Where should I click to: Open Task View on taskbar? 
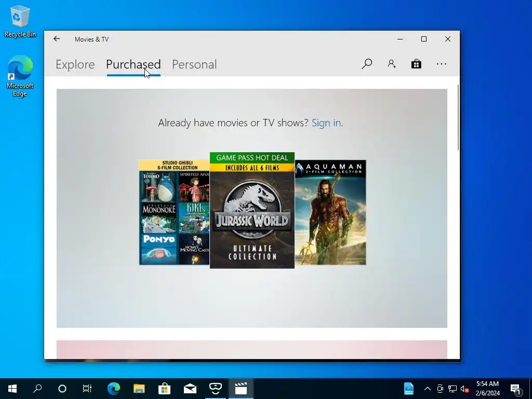[x=87, y=389]
